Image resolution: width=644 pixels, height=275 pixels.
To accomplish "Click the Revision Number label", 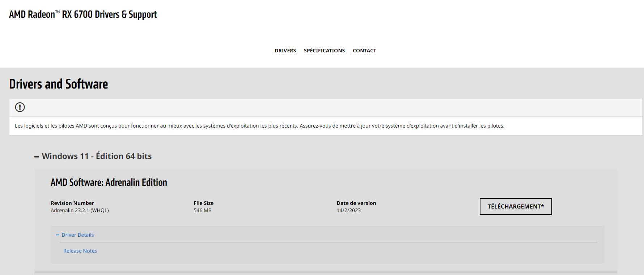I will [x=72, y=203].
